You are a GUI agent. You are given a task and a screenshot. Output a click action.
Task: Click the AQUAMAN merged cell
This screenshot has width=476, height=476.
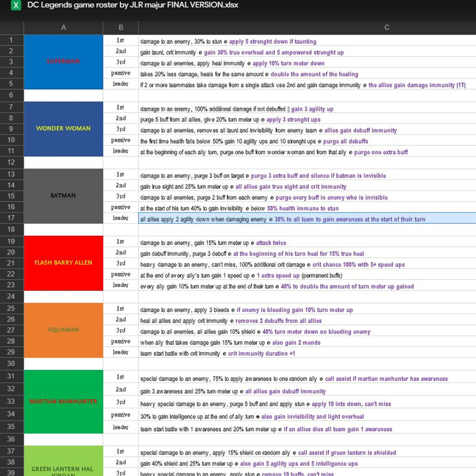tap(63, 330)
